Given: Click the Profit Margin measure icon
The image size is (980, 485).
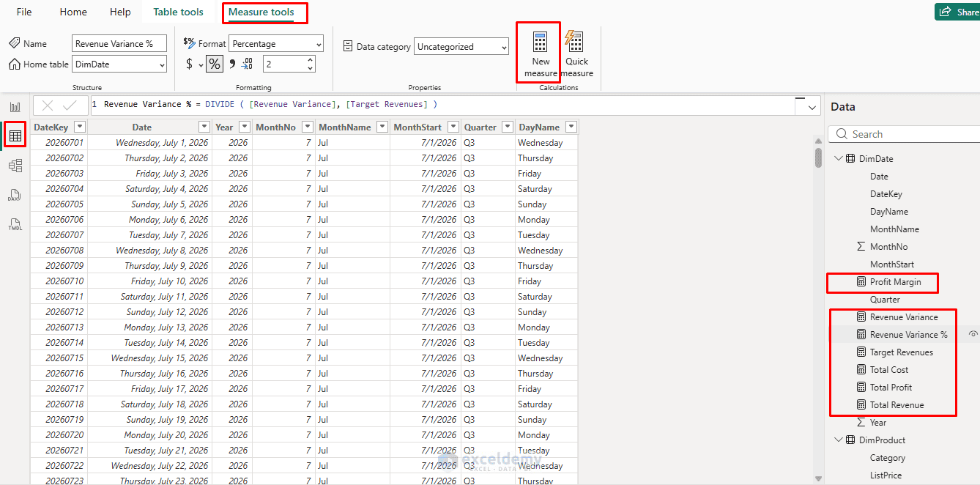Looking at the screenshot, I should pos(861,282).
